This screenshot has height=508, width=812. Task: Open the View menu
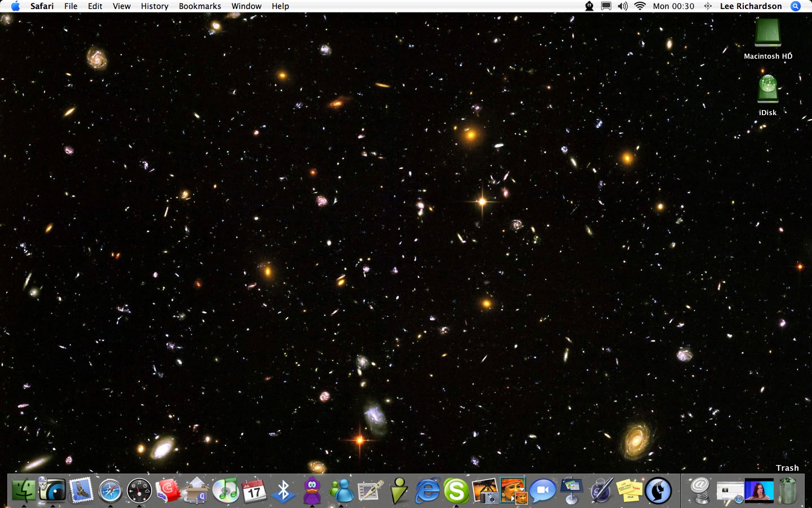(122, 6)
